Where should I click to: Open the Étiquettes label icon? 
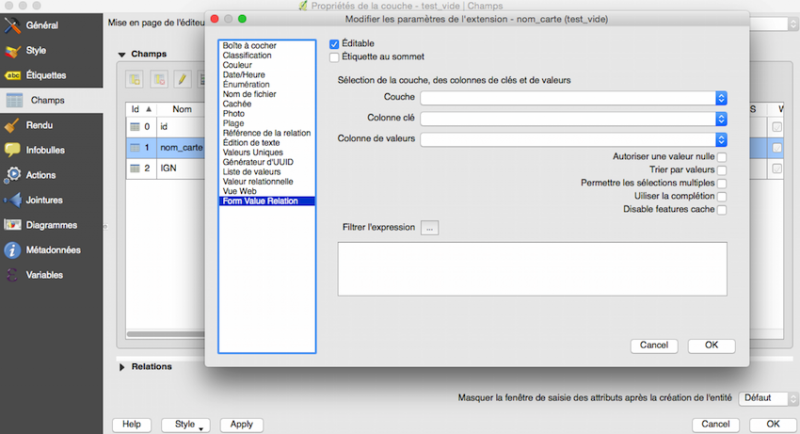(13, 75)
